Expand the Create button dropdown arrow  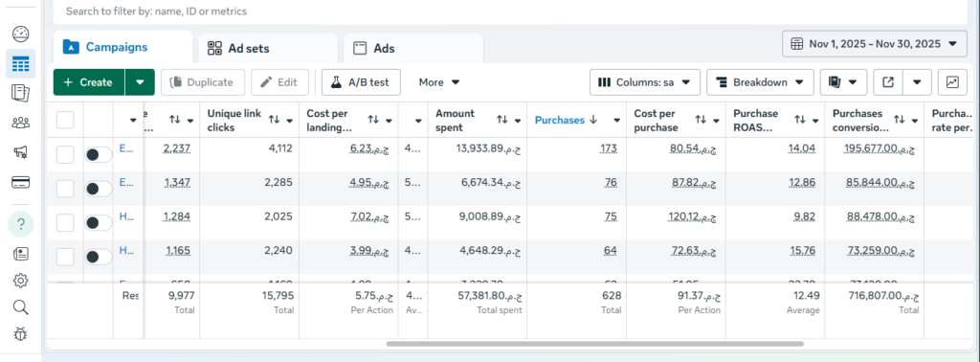140,82
